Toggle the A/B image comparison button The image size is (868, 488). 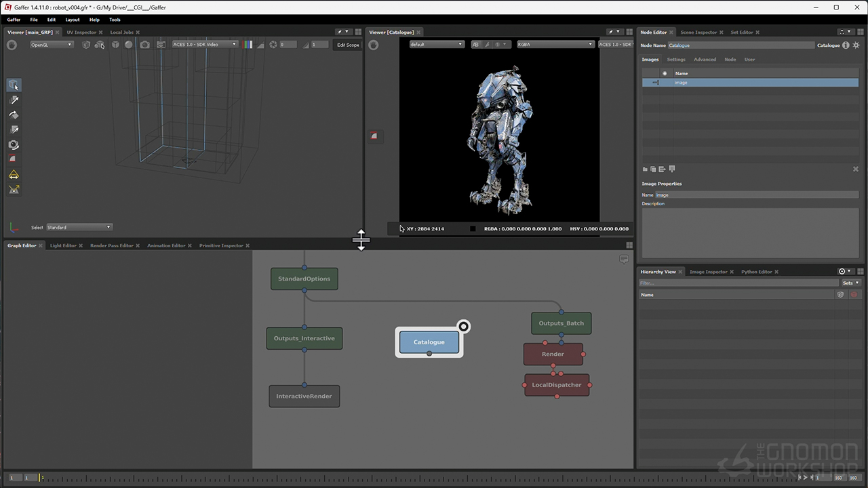[x=475, y=45]
